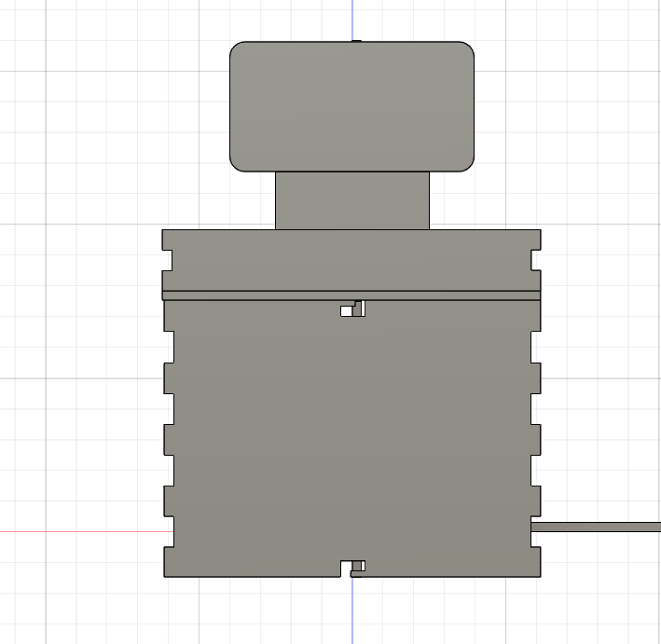
Task: Select the rounded rectangular cap at top
Action: click(351, 106)
